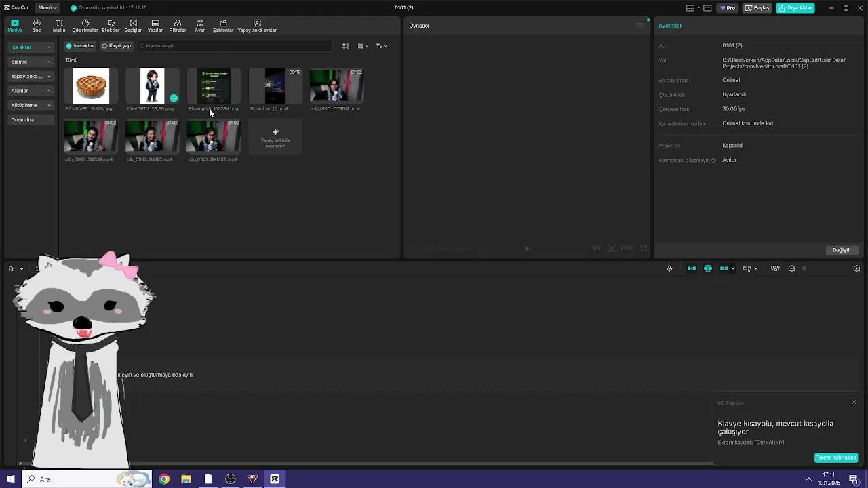Select the Download (1).mp4 thumbnail
Image resolution: width=868 pixels, height=488 pixels.
pyautogui.click(x=275, y=85)
